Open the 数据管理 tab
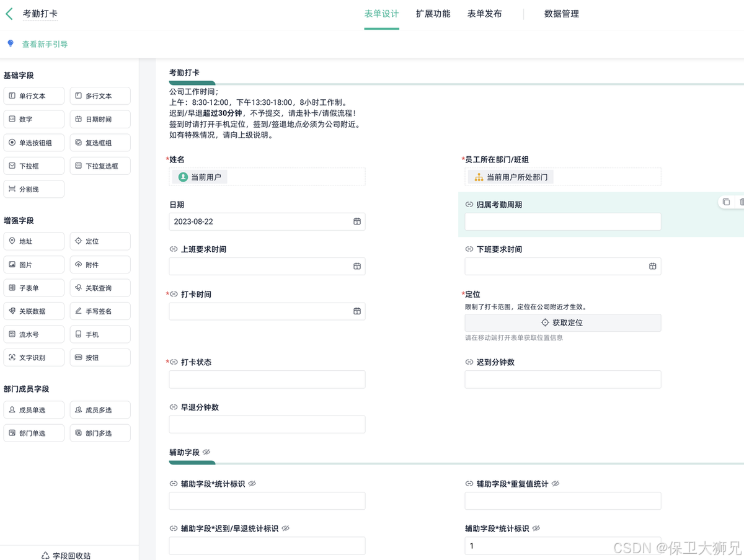The width and height of the screenshot is (744, 560). [x=562, y=14]
